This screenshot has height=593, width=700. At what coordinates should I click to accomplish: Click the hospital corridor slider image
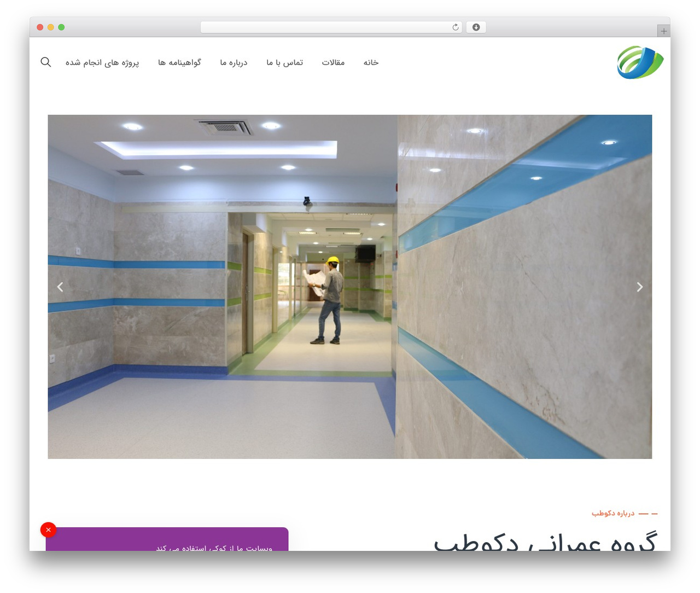point(350,287)
